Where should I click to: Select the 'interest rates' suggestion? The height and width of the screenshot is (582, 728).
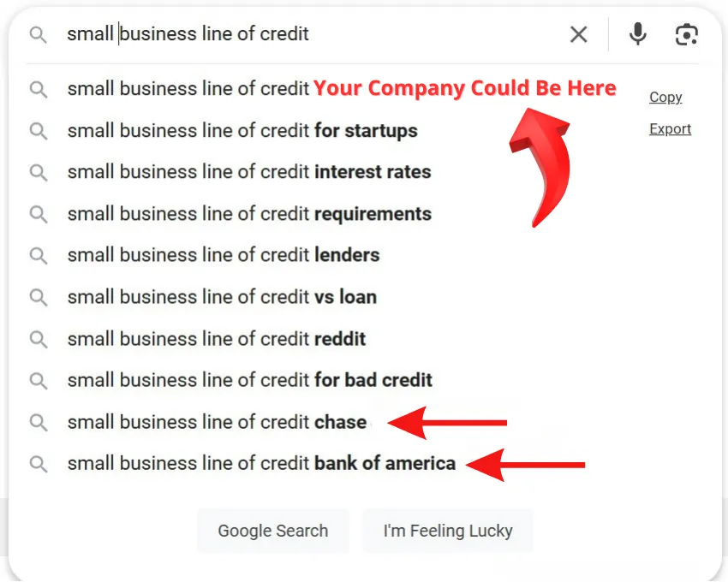[249, 172]
